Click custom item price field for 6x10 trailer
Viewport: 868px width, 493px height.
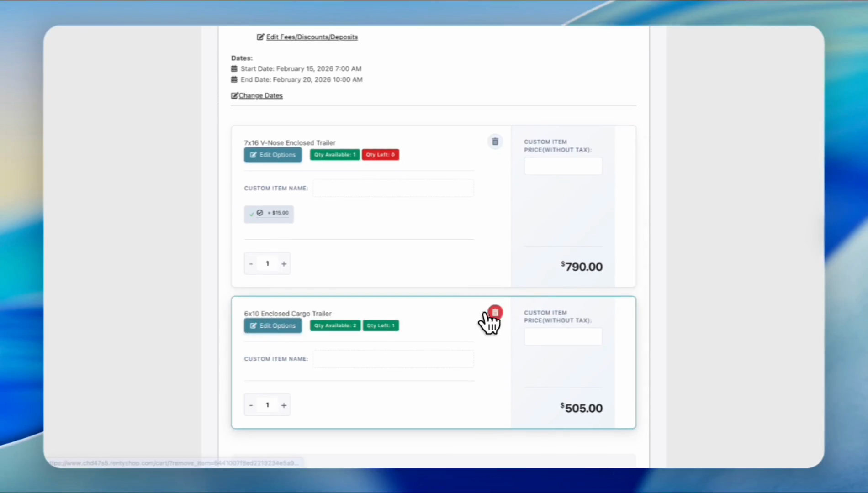(x=563, y=337)
